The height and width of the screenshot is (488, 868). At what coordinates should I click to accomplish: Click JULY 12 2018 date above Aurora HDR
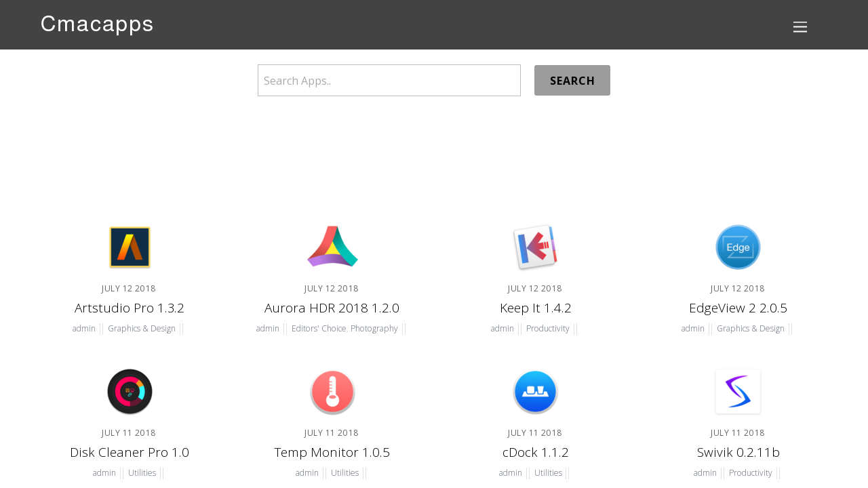(x=332, y=288)
